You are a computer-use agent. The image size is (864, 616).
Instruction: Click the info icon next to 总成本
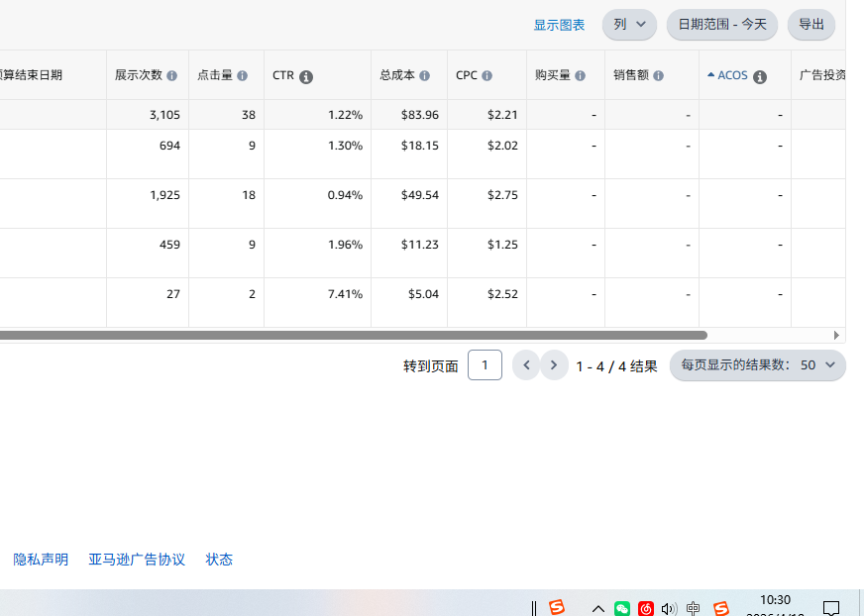425,76
